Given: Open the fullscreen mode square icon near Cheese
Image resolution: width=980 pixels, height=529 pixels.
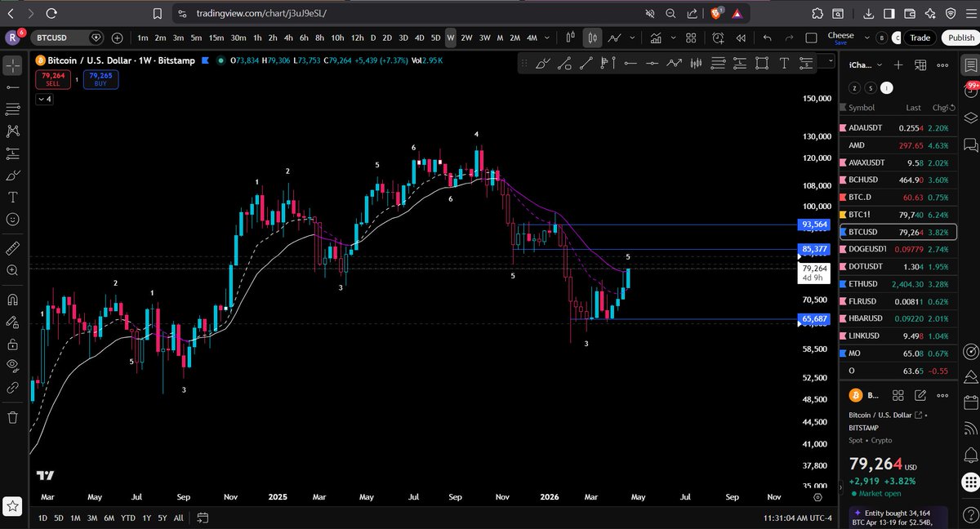Looking at the screenshot, I should click(x=811, y=38).
